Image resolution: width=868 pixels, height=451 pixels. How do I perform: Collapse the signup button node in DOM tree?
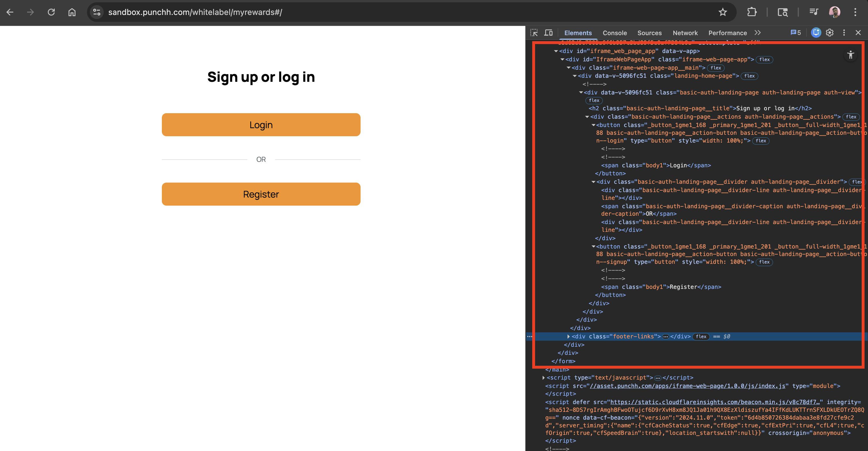(593, 247)
